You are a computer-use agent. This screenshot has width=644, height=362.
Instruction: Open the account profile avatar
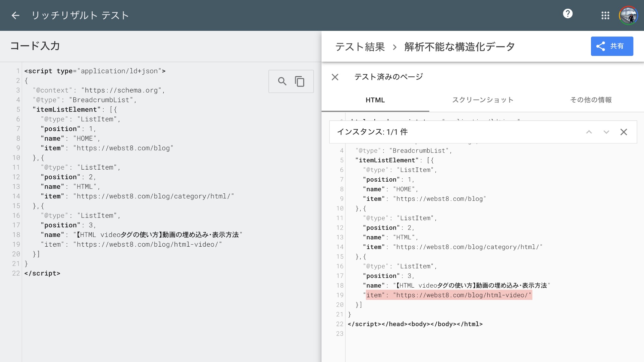628,15
